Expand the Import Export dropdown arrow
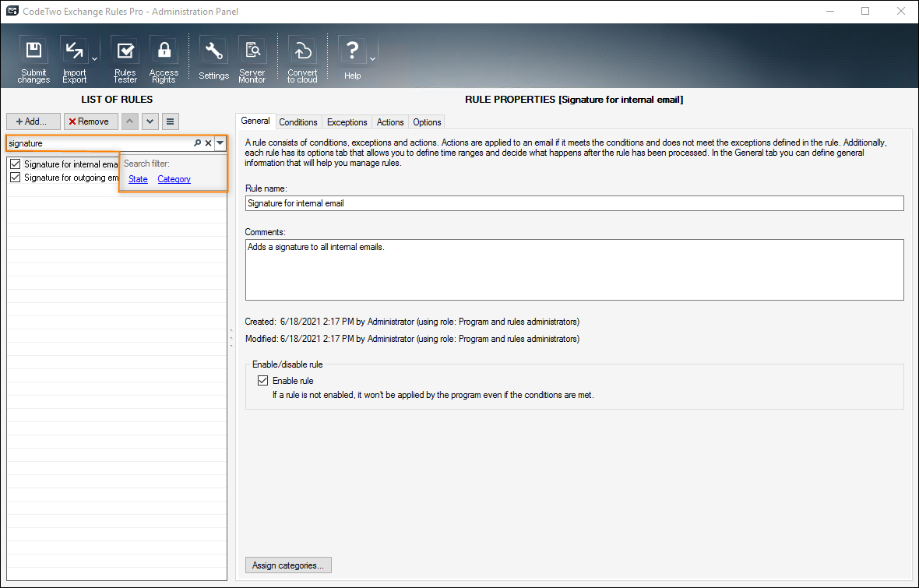This screenshot has width=919, height=588. pyautogui.click(x=94, y=59)
